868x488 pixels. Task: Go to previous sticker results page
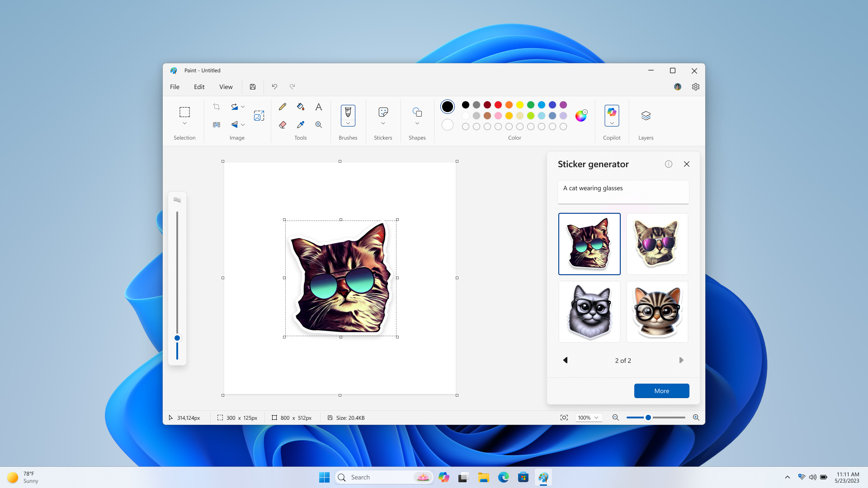[x=565, y=360]
